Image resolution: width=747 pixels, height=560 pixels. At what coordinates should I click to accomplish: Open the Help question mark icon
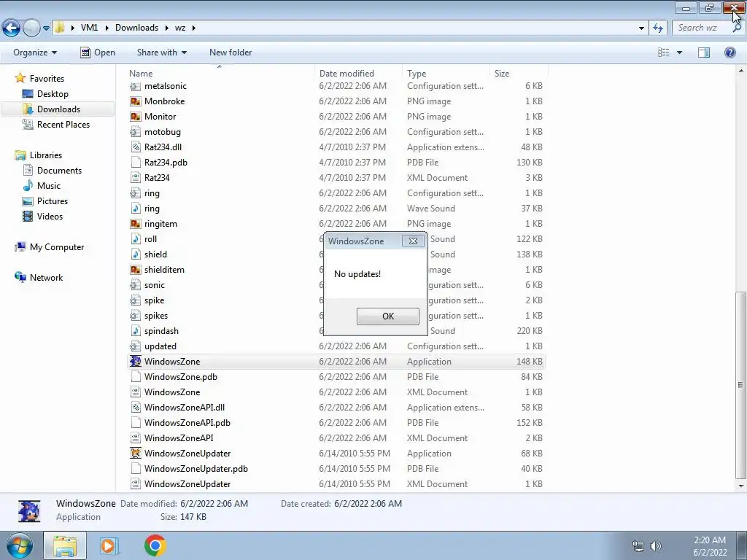click(x=729, y=52)
